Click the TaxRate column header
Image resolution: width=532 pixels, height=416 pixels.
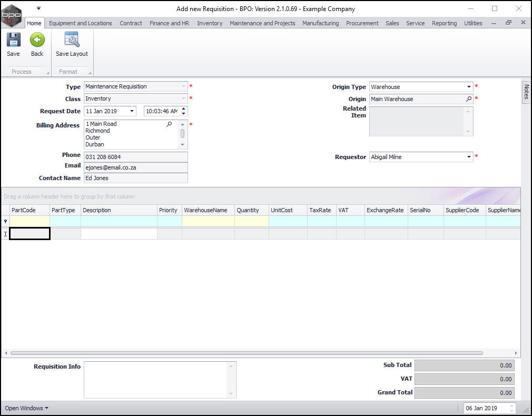(x=322, y=210)
